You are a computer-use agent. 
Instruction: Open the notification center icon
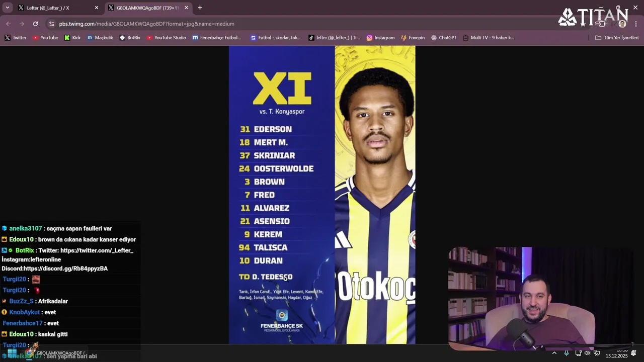click(634, 353)
